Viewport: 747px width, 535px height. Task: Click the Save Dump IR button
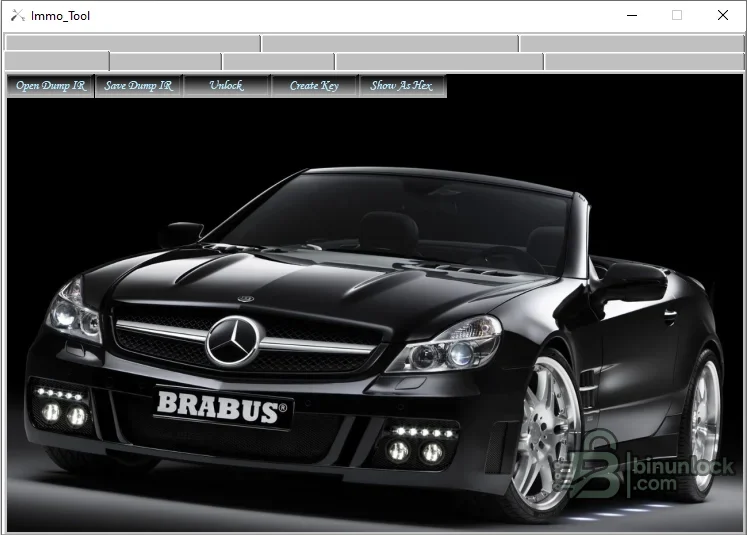[x=139, y=86]
